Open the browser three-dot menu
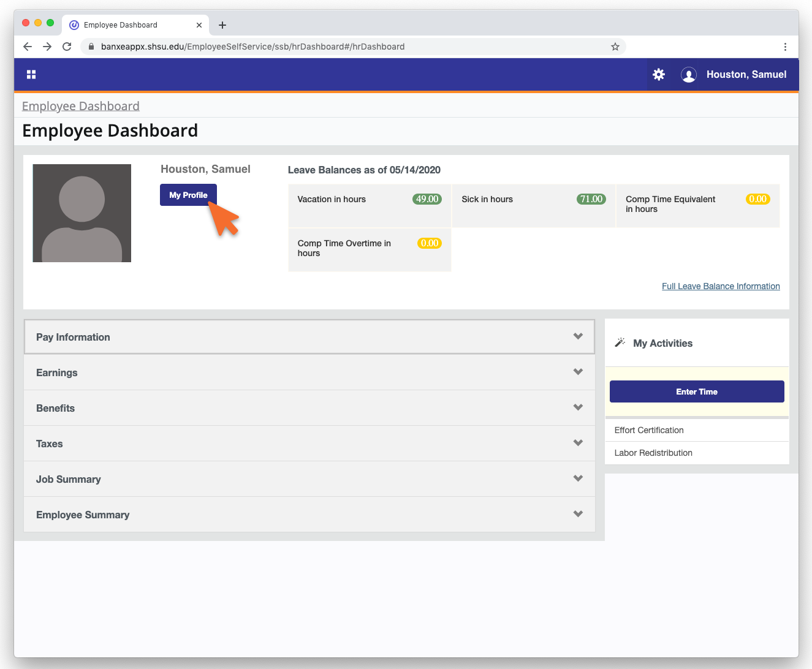The height and width of the screenshot is (669, 812). [x=785, y=47]
